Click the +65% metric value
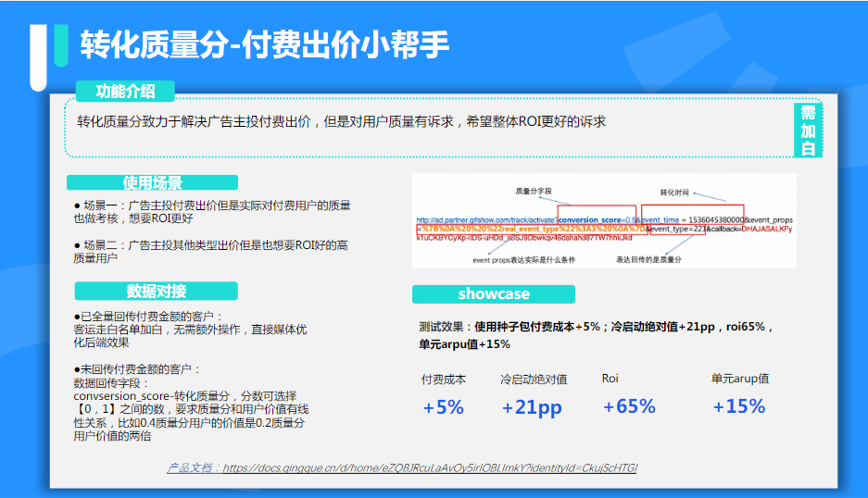The image size is (868, 498). pos(629,406)
